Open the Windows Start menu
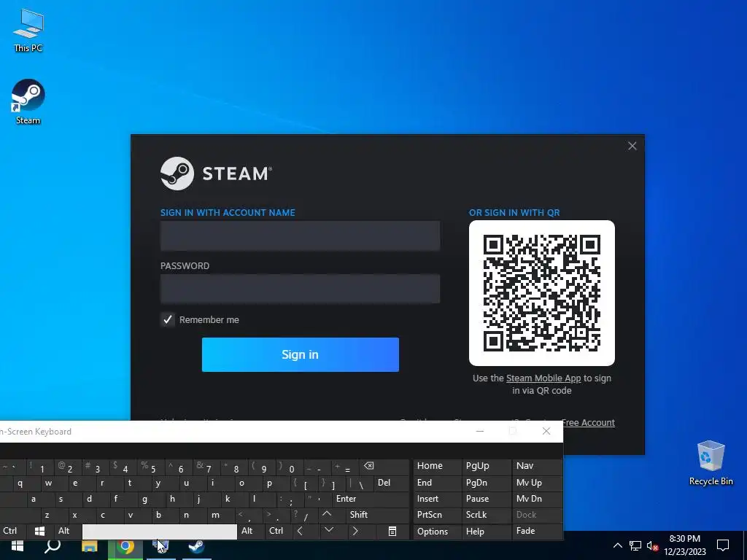 (x=18, y=547)
